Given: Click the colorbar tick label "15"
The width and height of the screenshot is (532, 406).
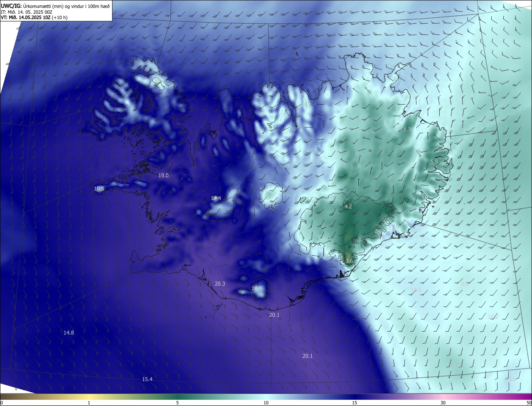Looking at the screenshot, I should point(355,403).
